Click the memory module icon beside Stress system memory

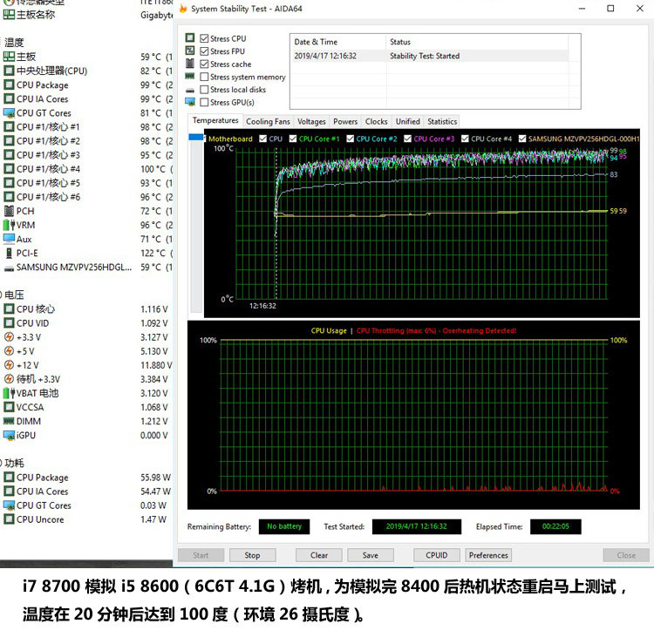(x=190, y=77)
